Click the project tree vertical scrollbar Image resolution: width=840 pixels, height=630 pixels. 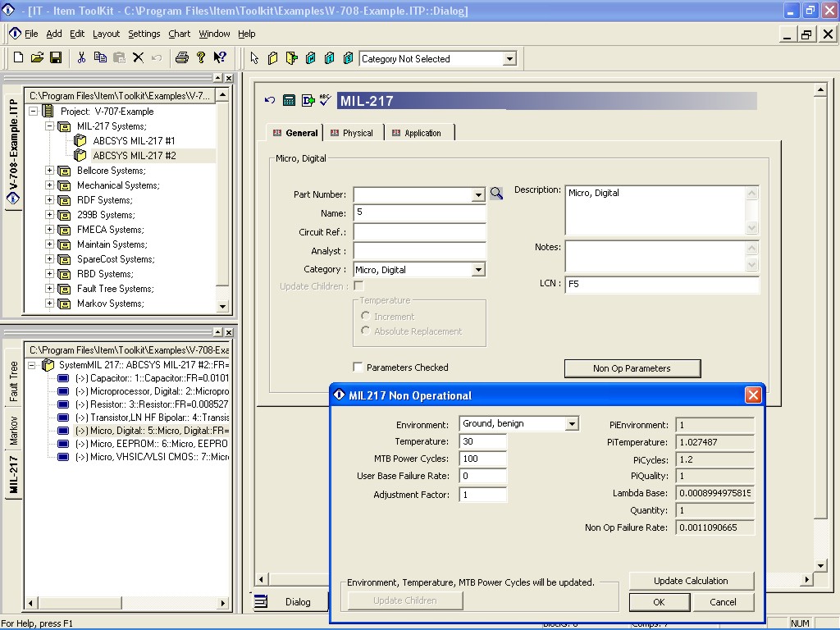click(223, 201)
